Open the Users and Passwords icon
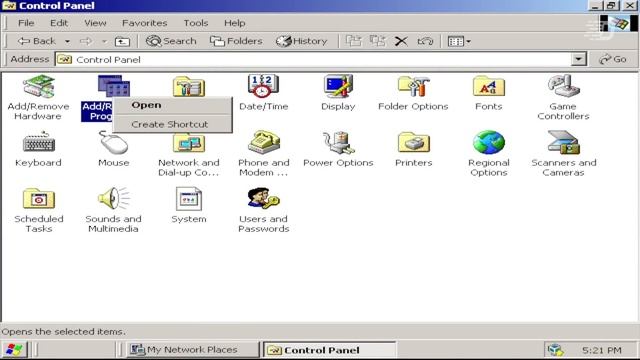 263,198
